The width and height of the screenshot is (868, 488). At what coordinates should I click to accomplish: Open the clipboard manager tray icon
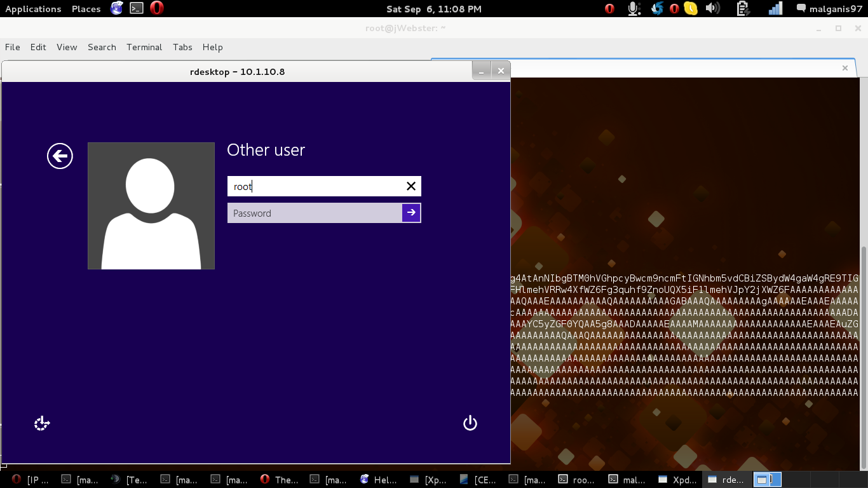[743, 8]
